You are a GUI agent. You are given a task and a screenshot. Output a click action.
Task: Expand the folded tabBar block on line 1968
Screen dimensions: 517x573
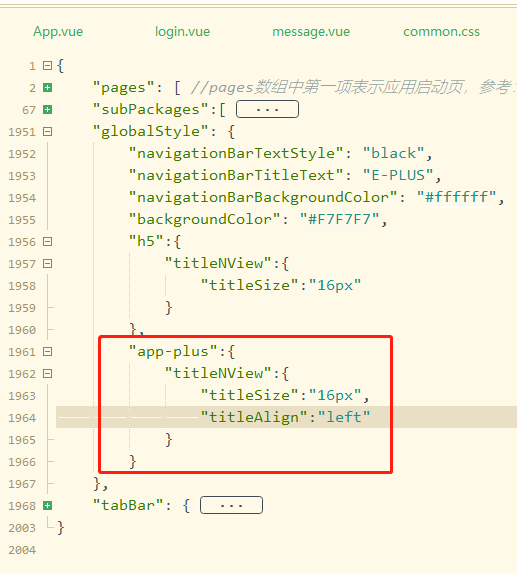click(47, 506)
